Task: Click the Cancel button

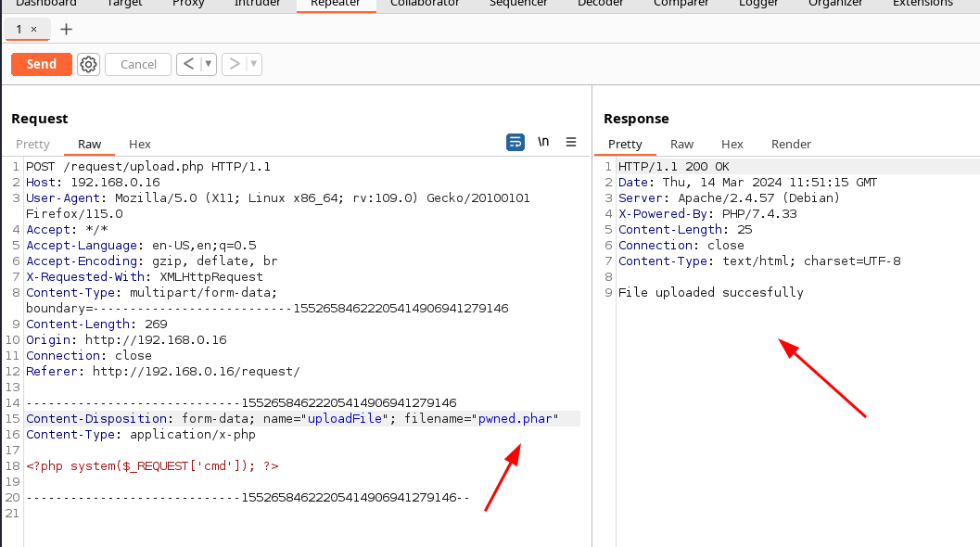Action: click(138, 64)
